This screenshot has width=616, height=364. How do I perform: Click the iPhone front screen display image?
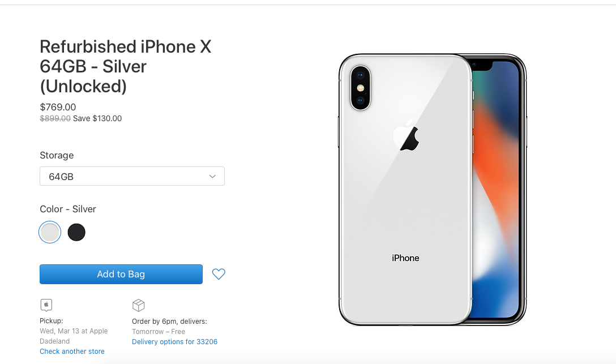(x=496, y=190)
